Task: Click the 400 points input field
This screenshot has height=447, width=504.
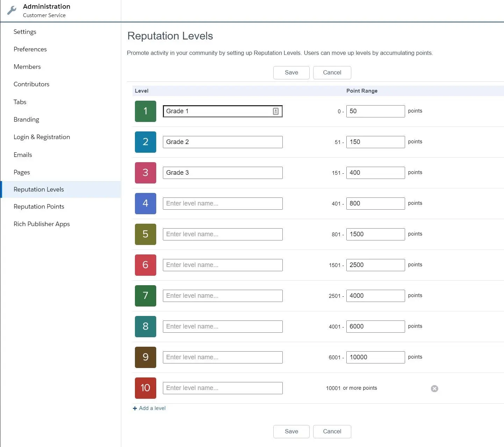Action: coord(376,173)
